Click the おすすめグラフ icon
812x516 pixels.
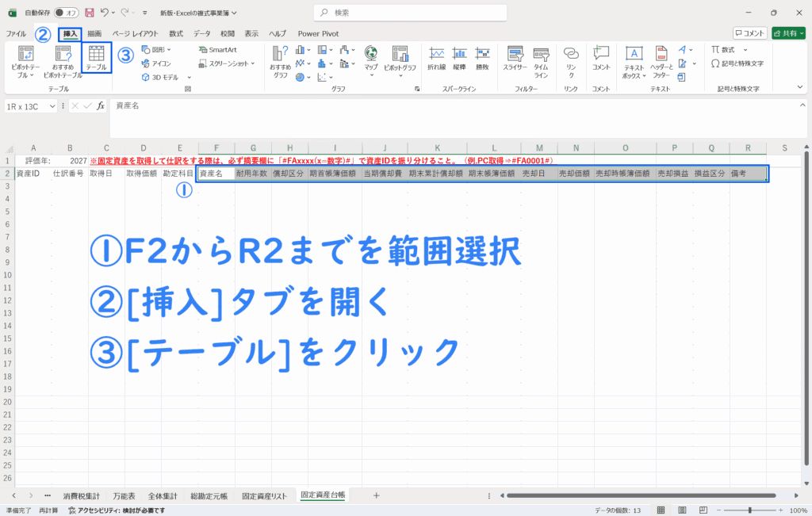(281, 60)
